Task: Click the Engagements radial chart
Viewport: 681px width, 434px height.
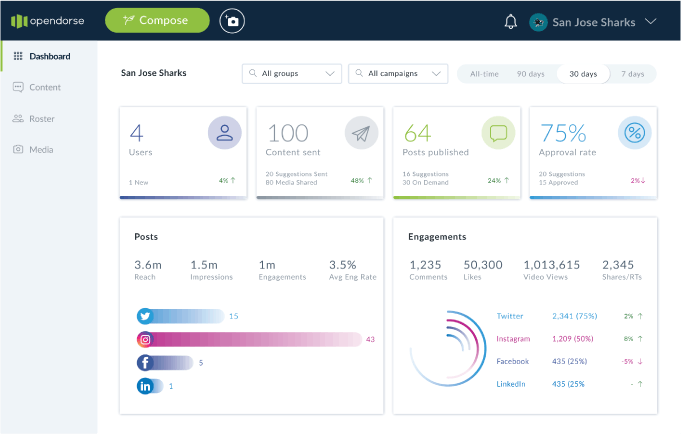Action: click(x=448, y=348)
